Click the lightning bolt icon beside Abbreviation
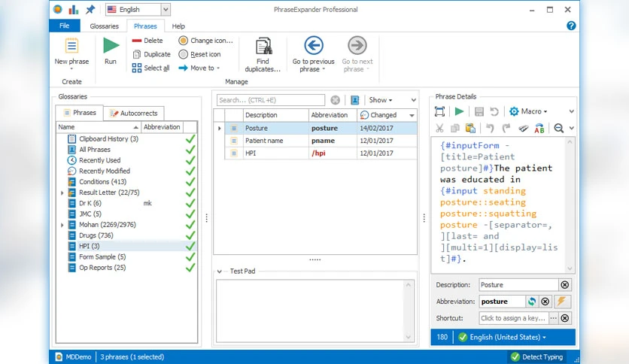This screenshot has height=364, width=629. click(x=561, y=302)
